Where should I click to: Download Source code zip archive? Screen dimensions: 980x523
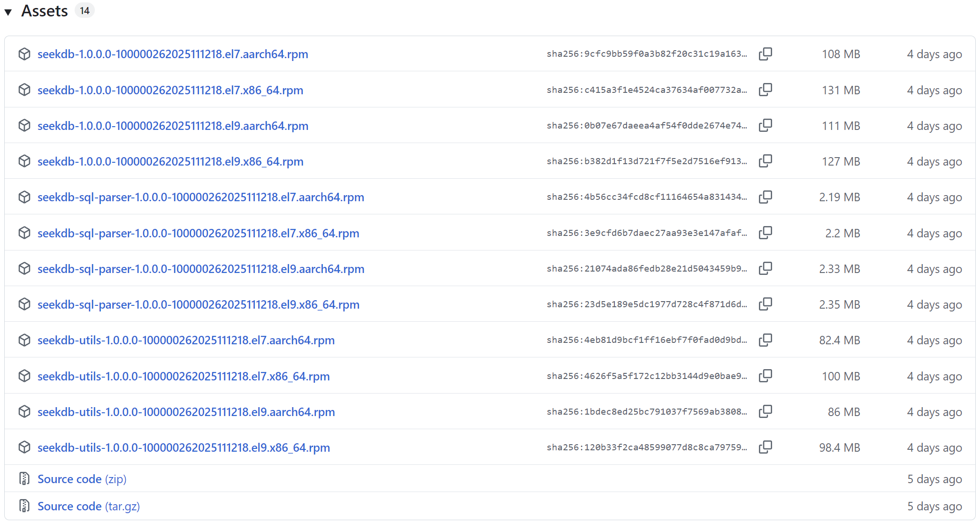pos(82,479)
